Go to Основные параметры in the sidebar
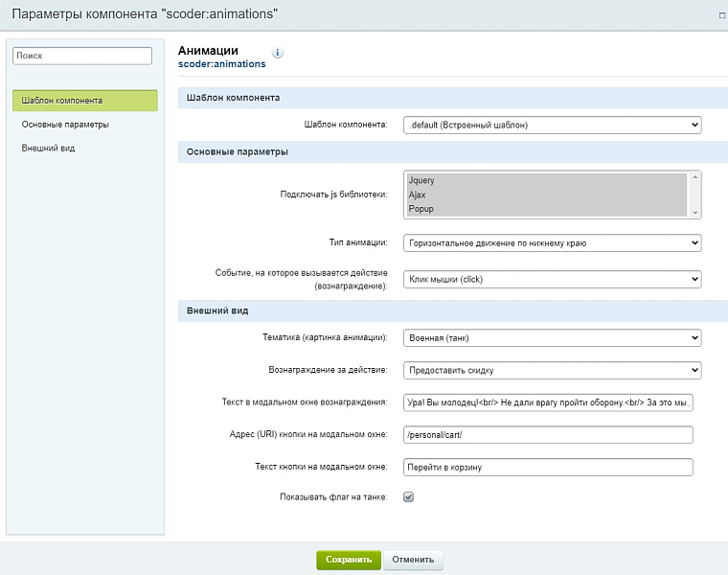This screenshot has width=728, height=575. point(65,125)
